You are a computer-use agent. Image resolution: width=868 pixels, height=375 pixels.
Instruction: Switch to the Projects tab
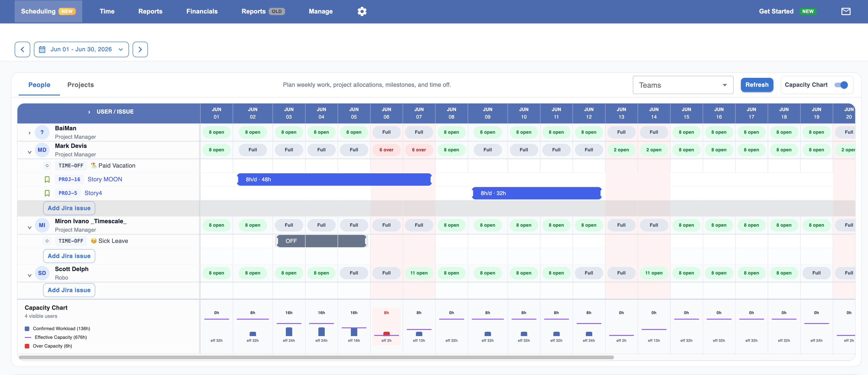[81, 85]
